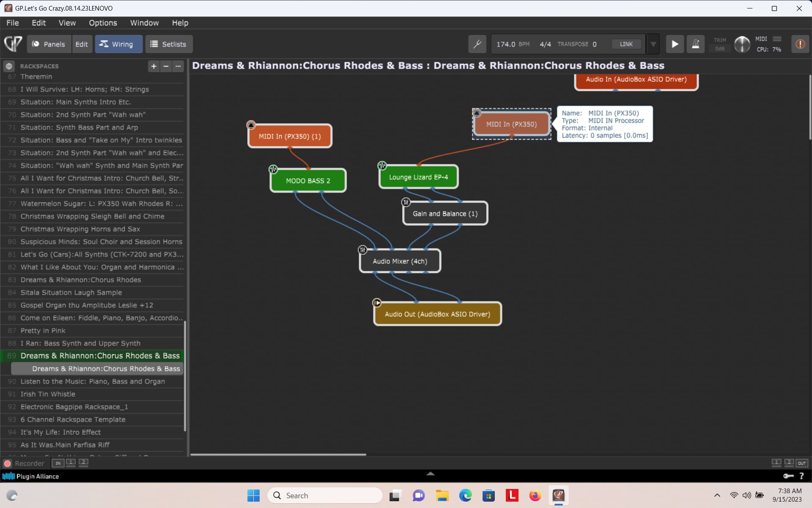Image resolution: width=812 pixels, height=508 pixels.
Task: Toggle the OUT indicator
Action: pos(802,463)
